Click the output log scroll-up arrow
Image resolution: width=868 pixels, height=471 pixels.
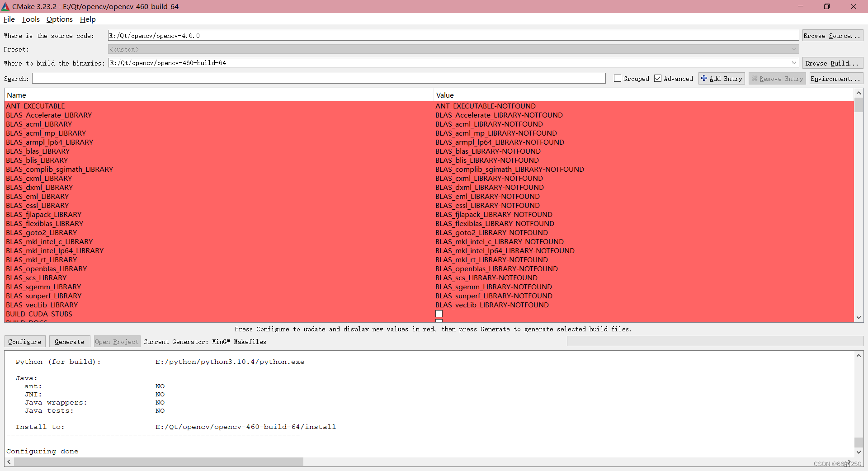coord(859,356)
